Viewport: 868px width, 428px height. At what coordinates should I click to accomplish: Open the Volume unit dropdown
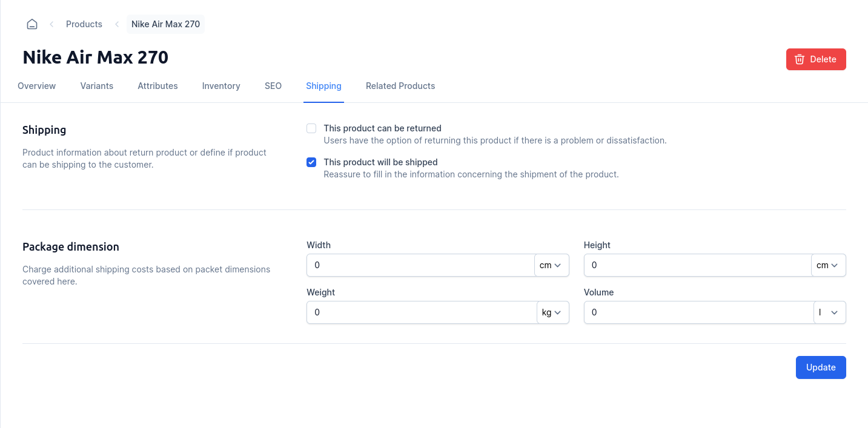click(x=829, y=312)
